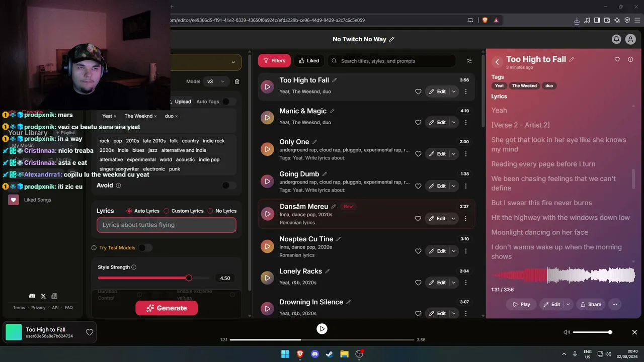Select the No Lyrics radio option

(210, 211)
